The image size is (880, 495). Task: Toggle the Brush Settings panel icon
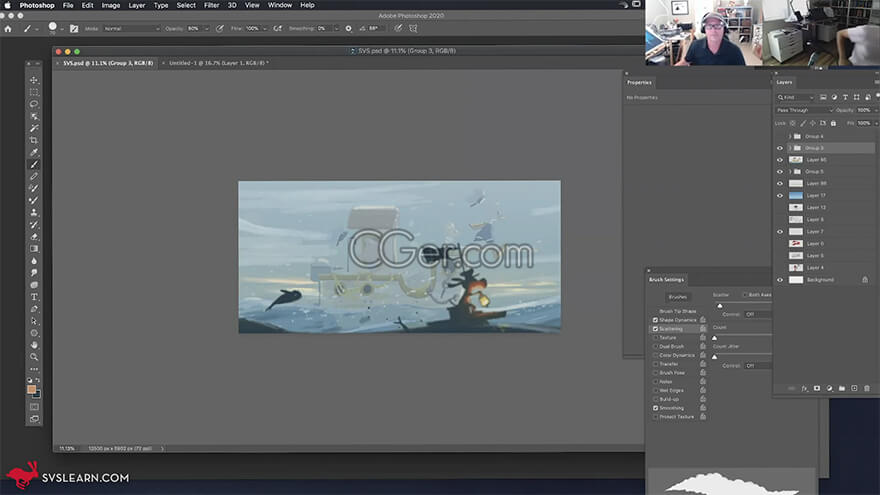[x=74, y=29]
